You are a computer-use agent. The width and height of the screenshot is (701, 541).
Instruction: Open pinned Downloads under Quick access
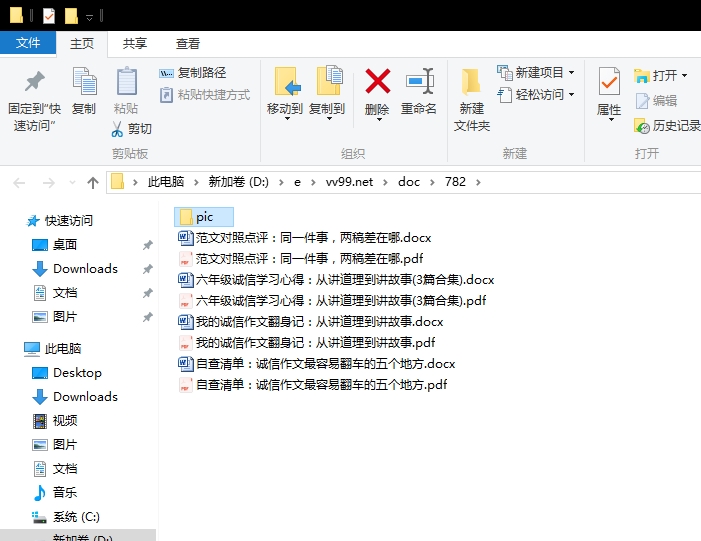[75, 269]
